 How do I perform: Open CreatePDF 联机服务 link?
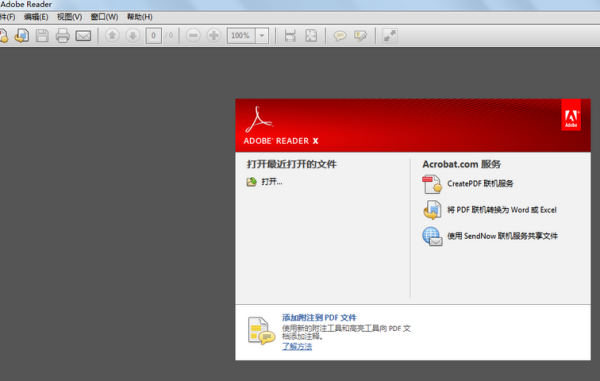[x=480, y=184]
